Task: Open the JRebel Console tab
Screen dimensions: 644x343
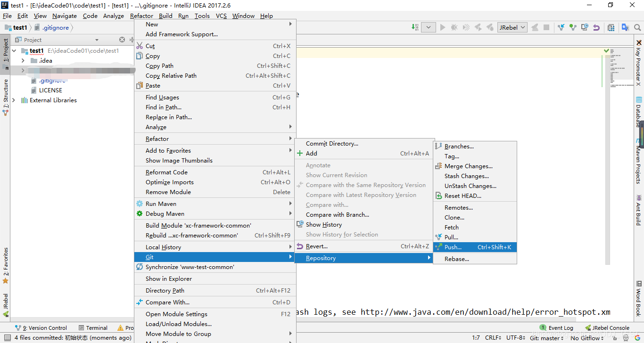Action: click(x=607, y=327)
